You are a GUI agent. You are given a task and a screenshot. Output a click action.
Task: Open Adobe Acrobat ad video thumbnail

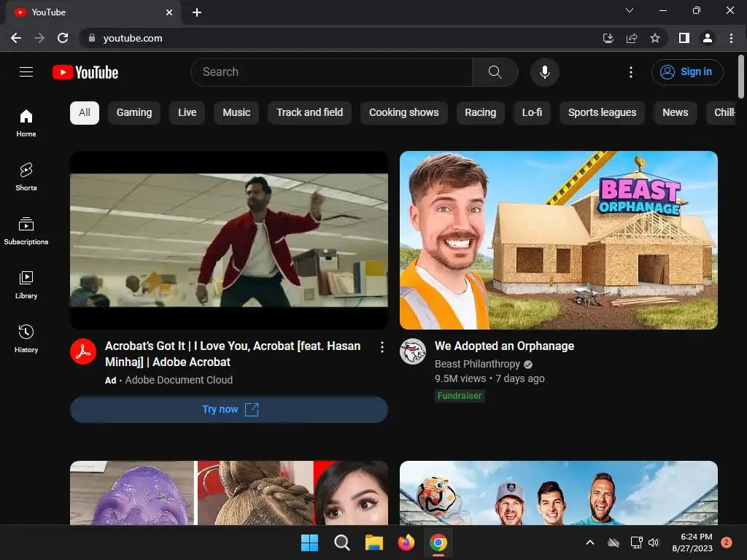228,240
